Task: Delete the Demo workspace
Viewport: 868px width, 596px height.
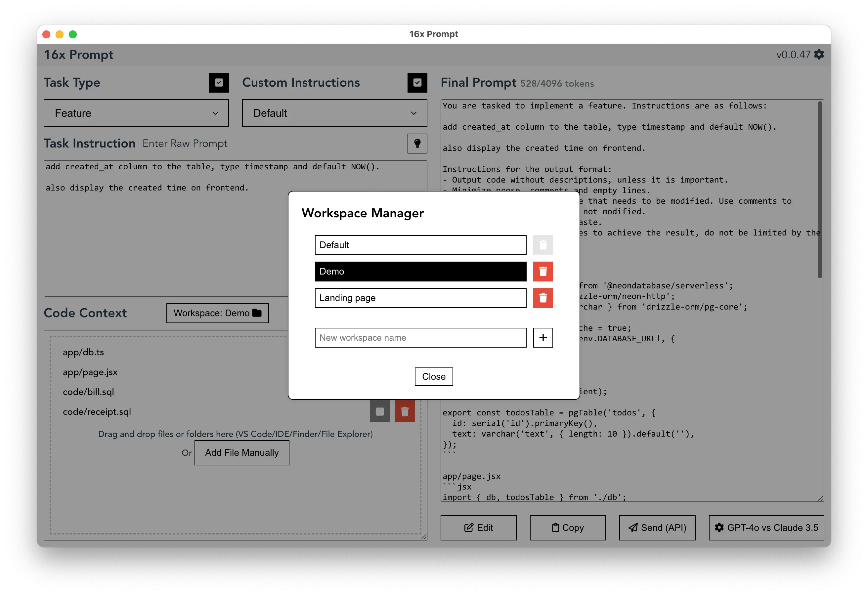Action: [x=543, y=272]
